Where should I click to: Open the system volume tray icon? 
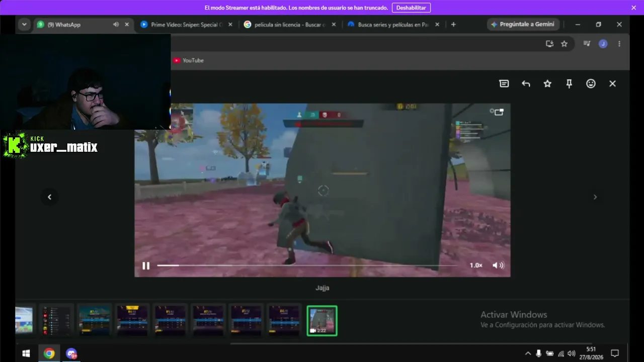(572, 353)
